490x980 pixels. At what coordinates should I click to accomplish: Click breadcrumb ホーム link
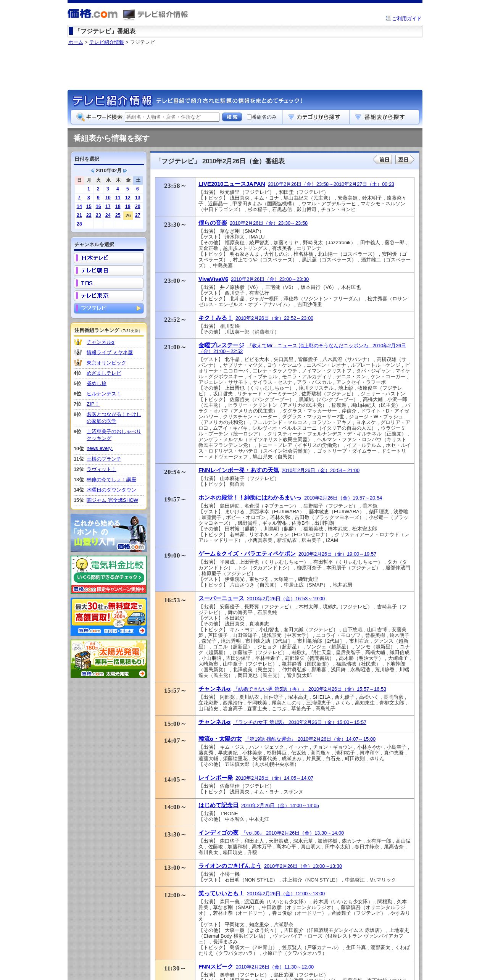pyautogui.click(x=76, y=42)
